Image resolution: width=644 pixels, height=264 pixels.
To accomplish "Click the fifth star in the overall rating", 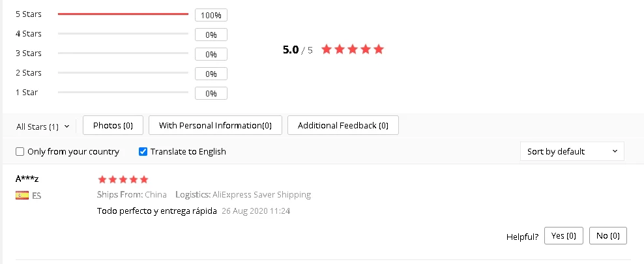I will [379, 50].
